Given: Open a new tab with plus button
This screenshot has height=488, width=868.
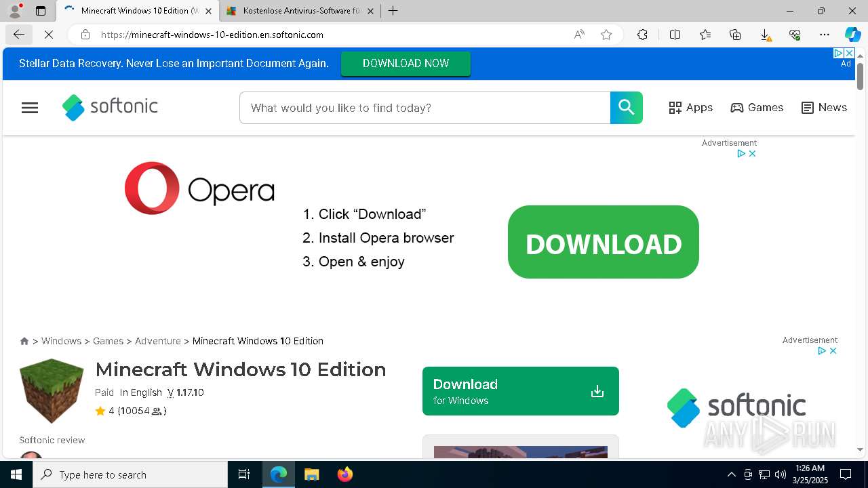Looking at the screenshot, I should pos(393,11).
